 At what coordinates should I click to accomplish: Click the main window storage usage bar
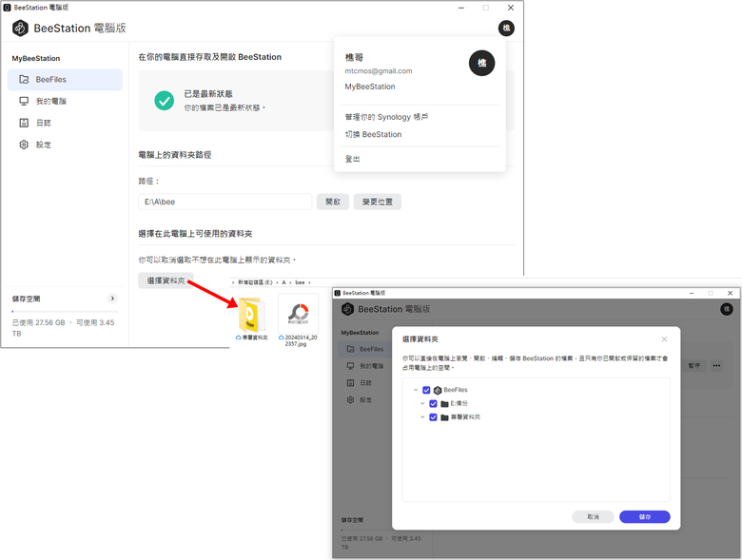coord(65,311)
